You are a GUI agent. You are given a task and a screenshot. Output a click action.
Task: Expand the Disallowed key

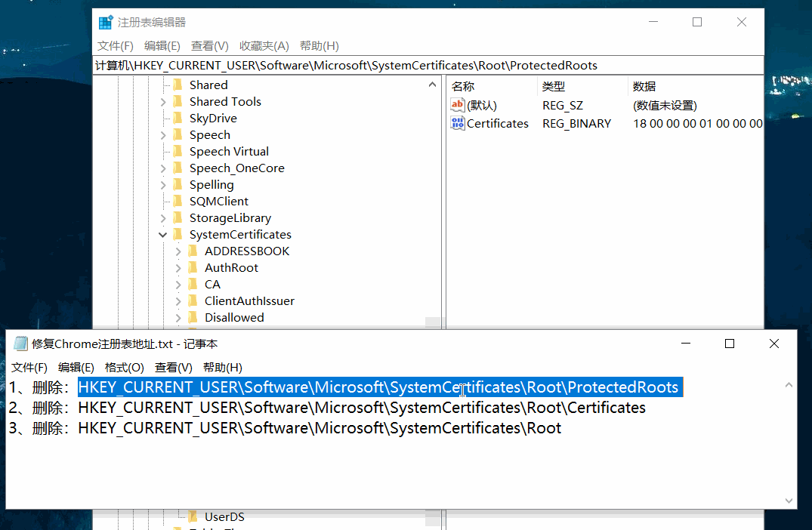click(178, 318)
